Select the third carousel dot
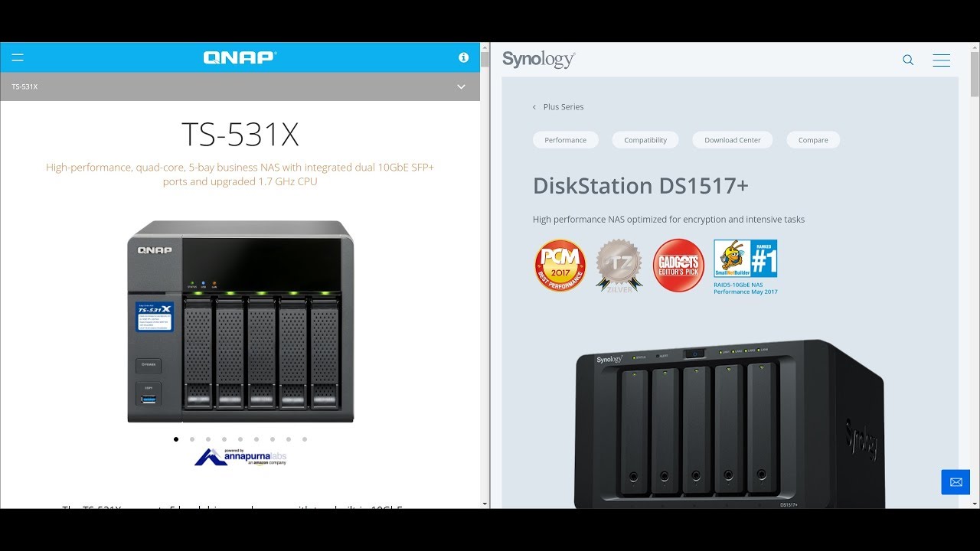Viewport: 980px width, 551px height. click(208, 439)
